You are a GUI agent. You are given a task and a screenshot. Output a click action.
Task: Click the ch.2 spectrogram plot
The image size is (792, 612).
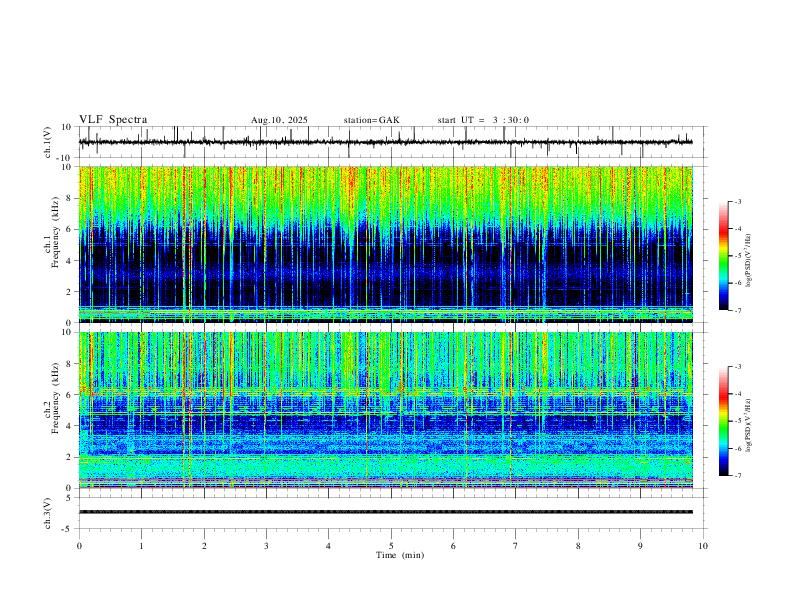click(386, 410)
